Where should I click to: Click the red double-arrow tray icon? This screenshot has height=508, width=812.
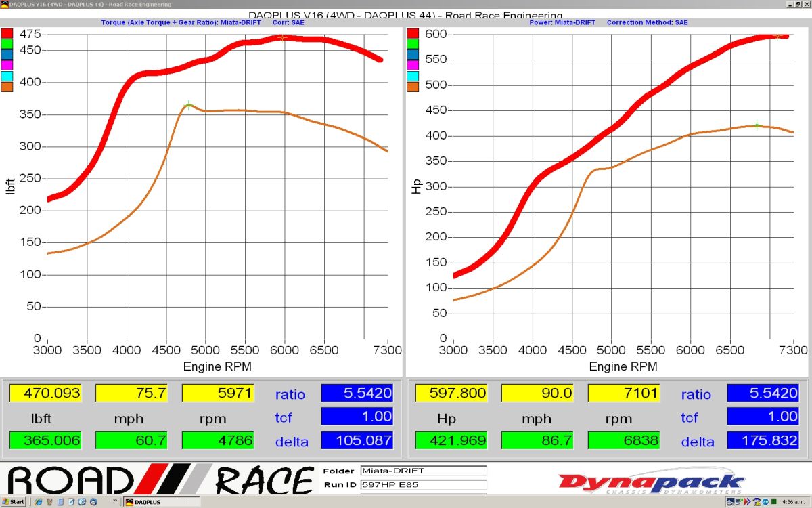click(x=748, y=502)
